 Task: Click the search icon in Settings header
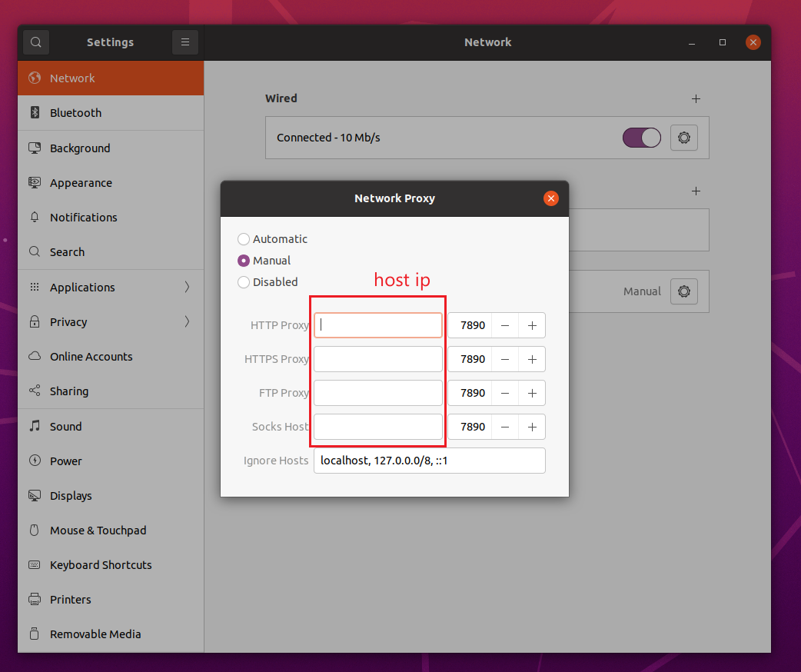pyautogui.click(x=36, y=42)
